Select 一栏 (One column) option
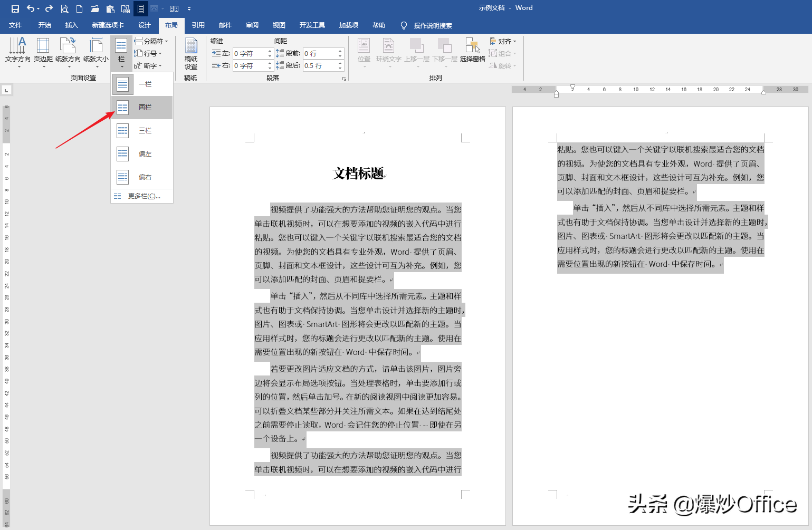 [x=142, y=84]
